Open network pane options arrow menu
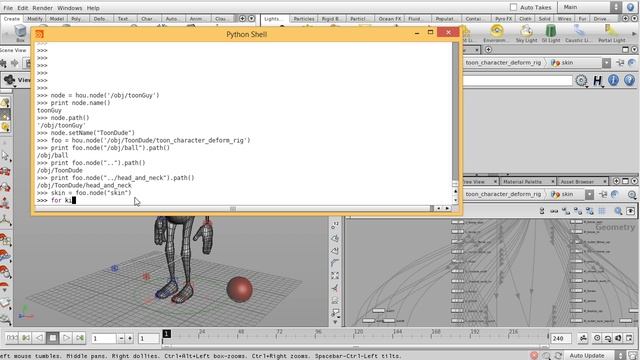The image size is (640, 360). (634, 181)
